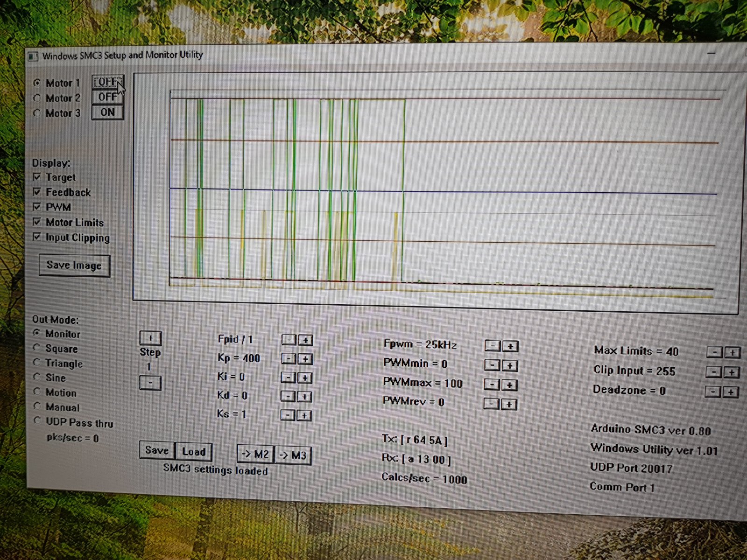The height and width of the screenshot is (560, 747).
Task: Increase PWMmax with the plus button
Action: click(x=509, y=385)
